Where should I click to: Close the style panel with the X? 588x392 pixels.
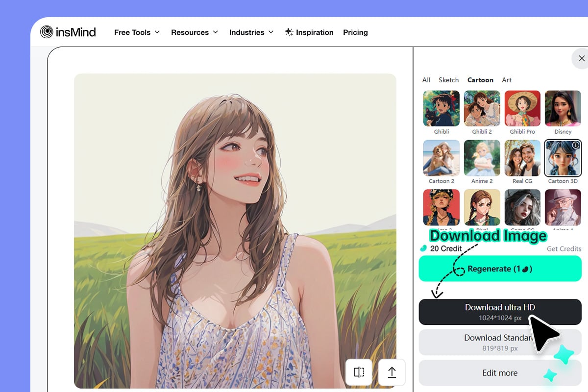pyautogui.click(x=582, y=58)
